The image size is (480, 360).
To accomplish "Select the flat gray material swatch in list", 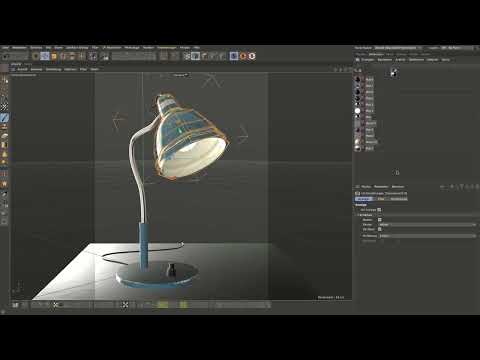I will tap(358, 123).
